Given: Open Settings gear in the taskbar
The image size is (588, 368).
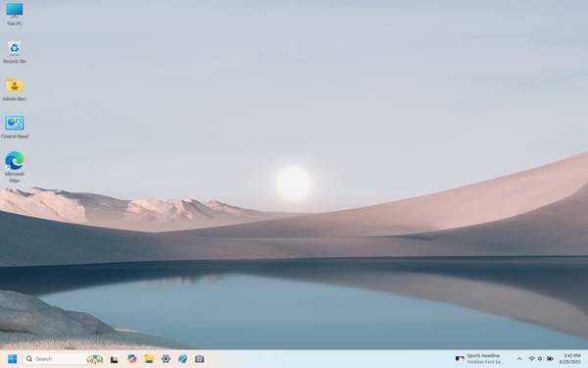Looking at the screenshot, I should pos(166,359).
